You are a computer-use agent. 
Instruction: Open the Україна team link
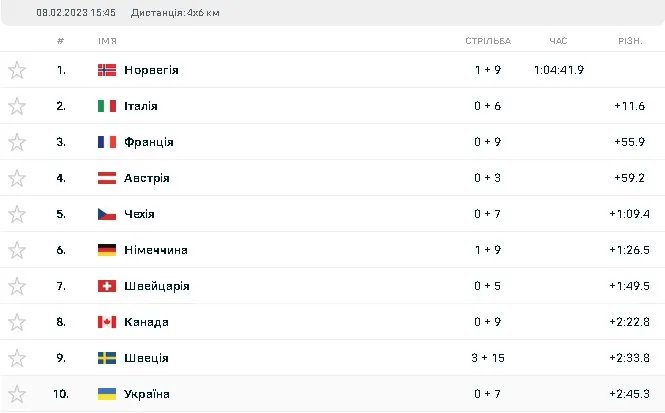147,394
